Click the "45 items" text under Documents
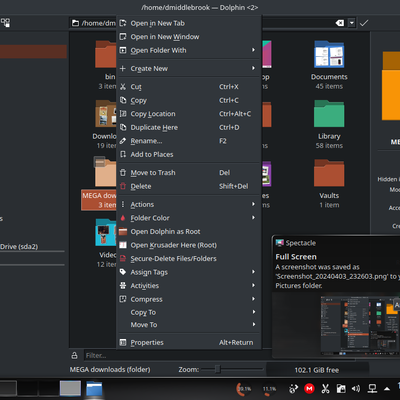This screenshot has width=400, height=400. [329, 86]
